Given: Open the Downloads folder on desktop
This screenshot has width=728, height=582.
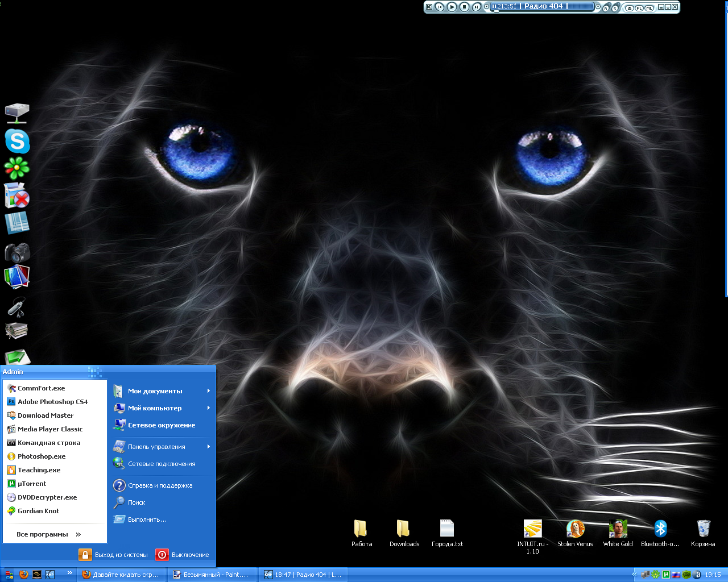Looking at the screenshot, I should (x=404, y=533).
